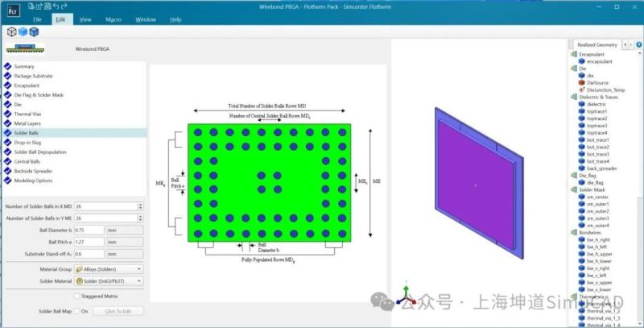The width and height of the screenshot is (644, 328).
Task: Select the DieSource item icon in tree
Action: pyautogui.click(x=581, y=82)
